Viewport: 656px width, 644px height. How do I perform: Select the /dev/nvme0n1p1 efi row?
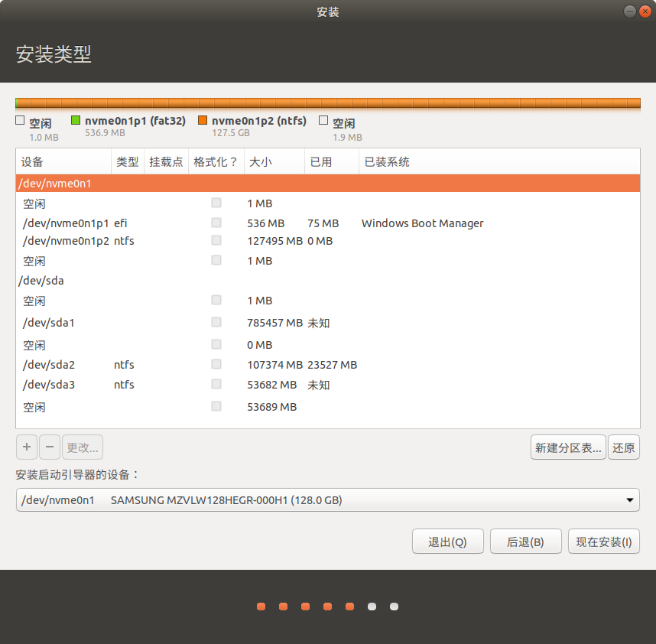[327, 223]
